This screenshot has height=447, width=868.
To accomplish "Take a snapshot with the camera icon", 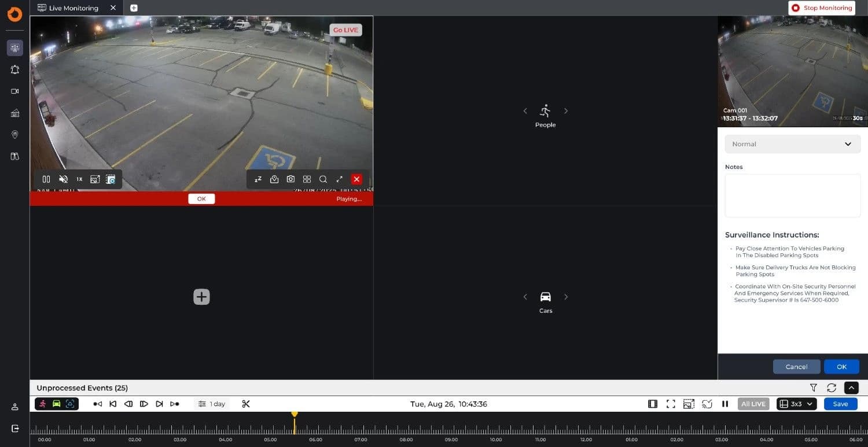I will [x=290, y=179].
